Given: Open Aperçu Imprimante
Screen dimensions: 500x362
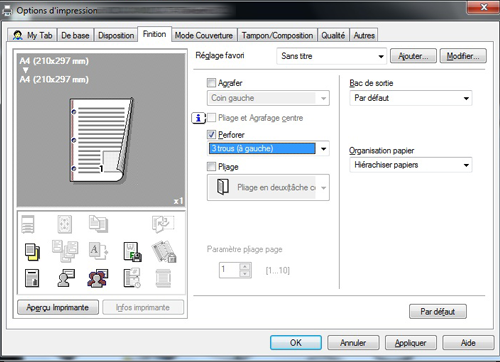Looking at the screenshot, I should coord(58,307).
